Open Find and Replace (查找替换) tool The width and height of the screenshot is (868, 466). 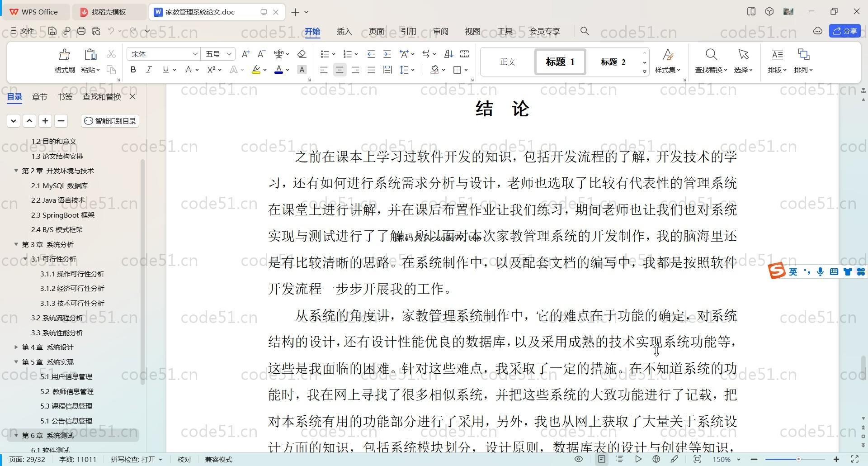(711, 60)
